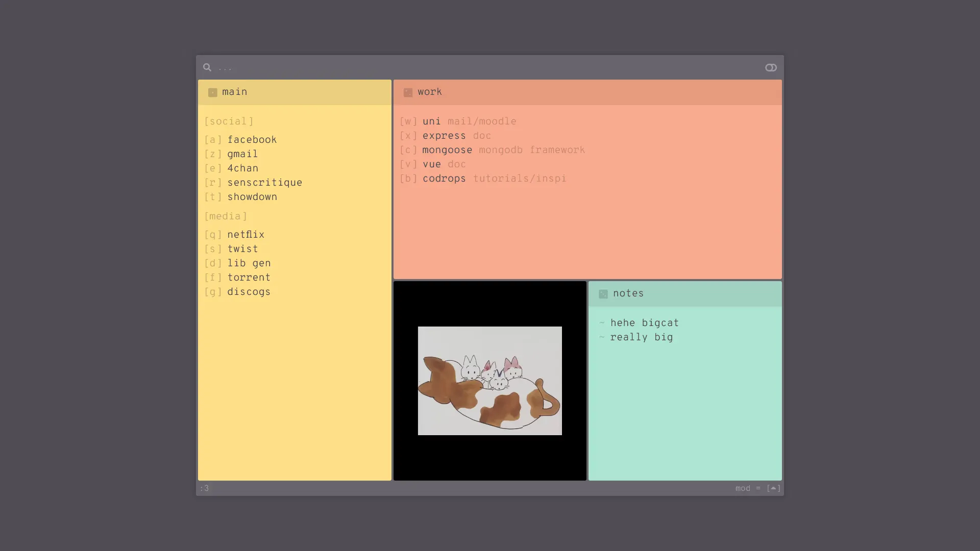Viewport: 980px width, 551px height.
Task: Open the codrops tutorials link
Action: point(444,179)
